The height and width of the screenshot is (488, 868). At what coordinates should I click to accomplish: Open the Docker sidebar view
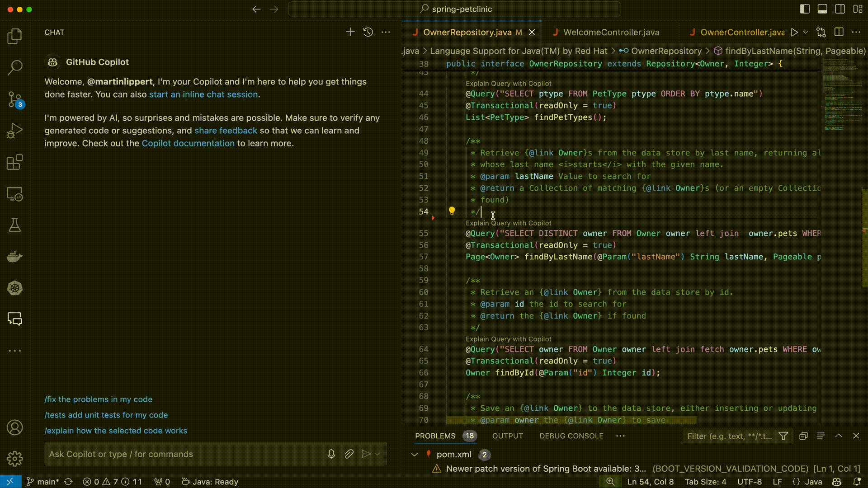click(x=14, y=257)
